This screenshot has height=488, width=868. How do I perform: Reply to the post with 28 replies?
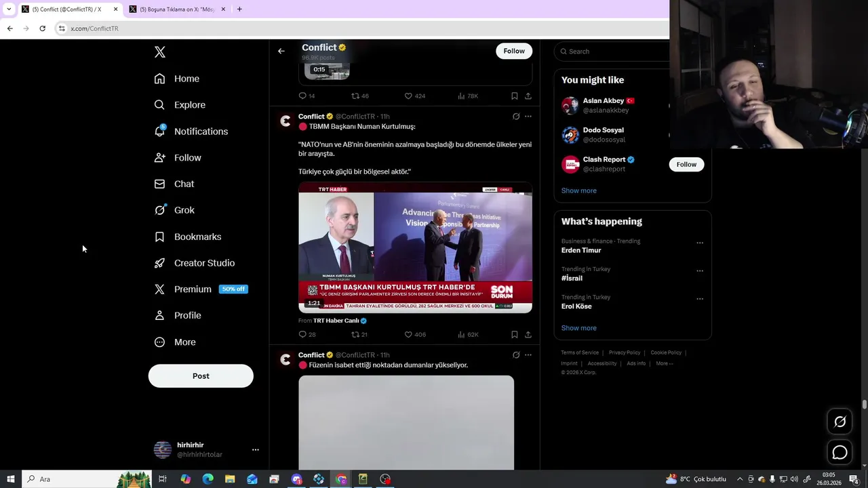[307, 335]
